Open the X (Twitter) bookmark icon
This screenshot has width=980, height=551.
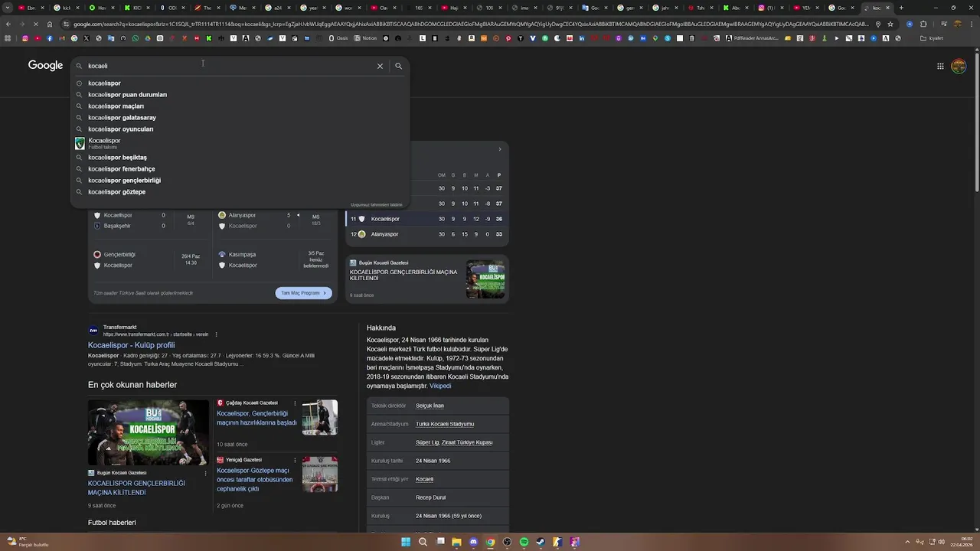coord(87,38)
